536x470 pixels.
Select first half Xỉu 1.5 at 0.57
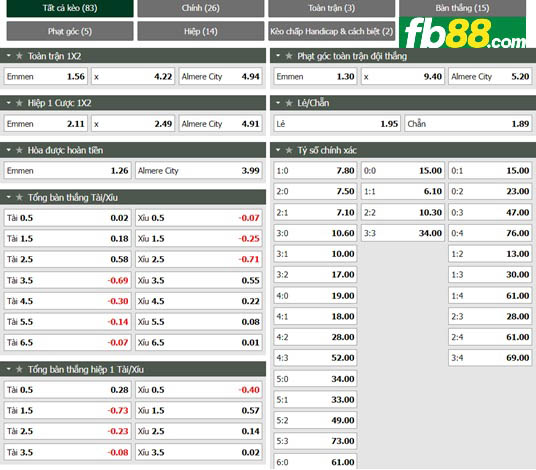(x=199, y=410)
